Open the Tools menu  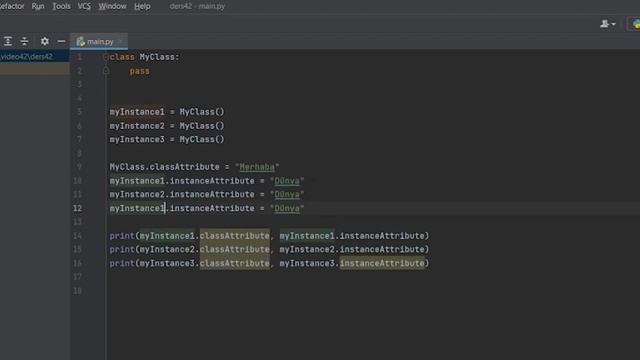(x=61, y=6)
